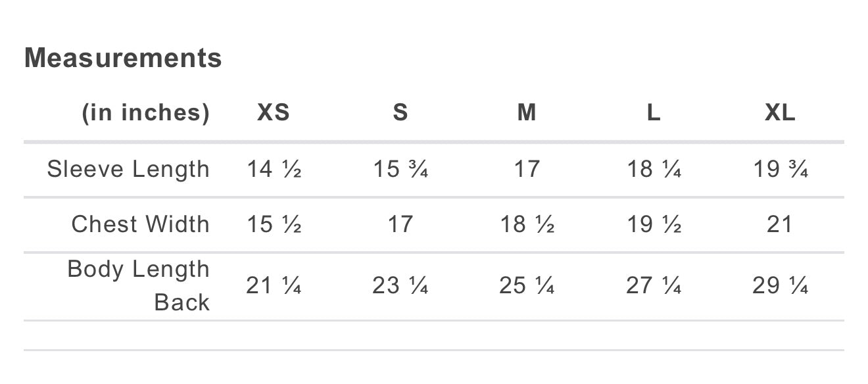Screen dimensions: 868x384
Task: Click the Measurements heading
Action: [x=123, y=58]
